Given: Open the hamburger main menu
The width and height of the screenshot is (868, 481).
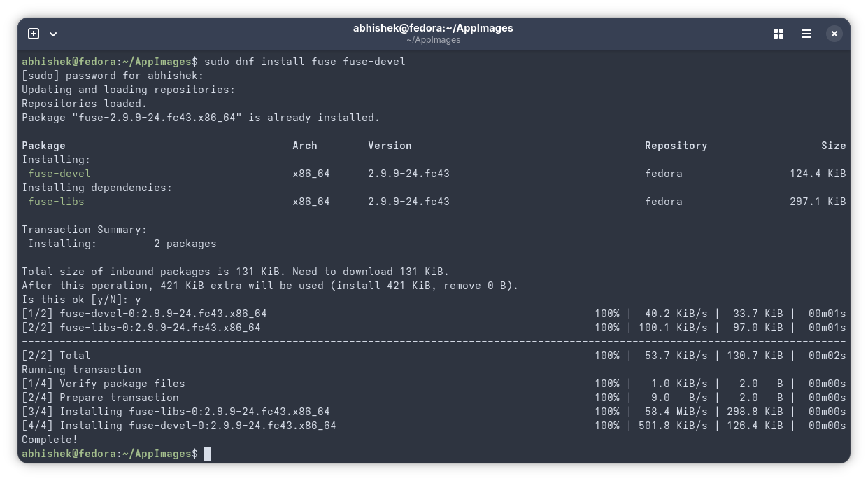Looking at the screenshot, I should pos(806,33).
